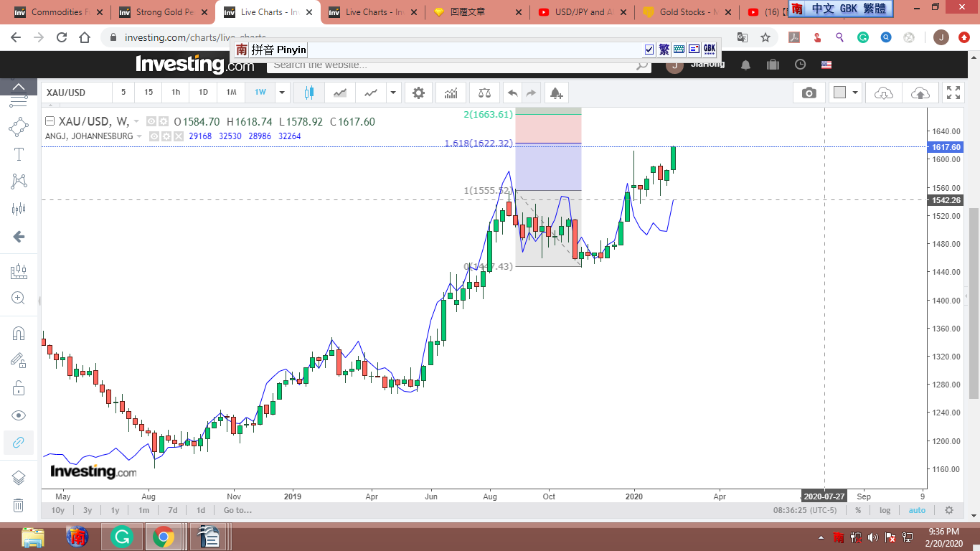Image resolution: width=980 pixels, height=551 pixels.
Task: Collapse the chart legend box
Action: pos(50,121)
